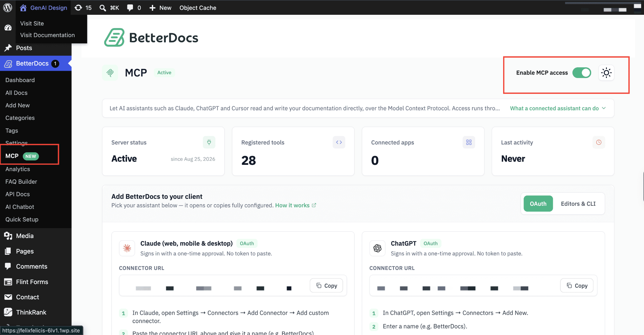Viewport: 644px width, 335px height.
Task: Click the Contact envelope icon
Action: [x=8, y=297]
